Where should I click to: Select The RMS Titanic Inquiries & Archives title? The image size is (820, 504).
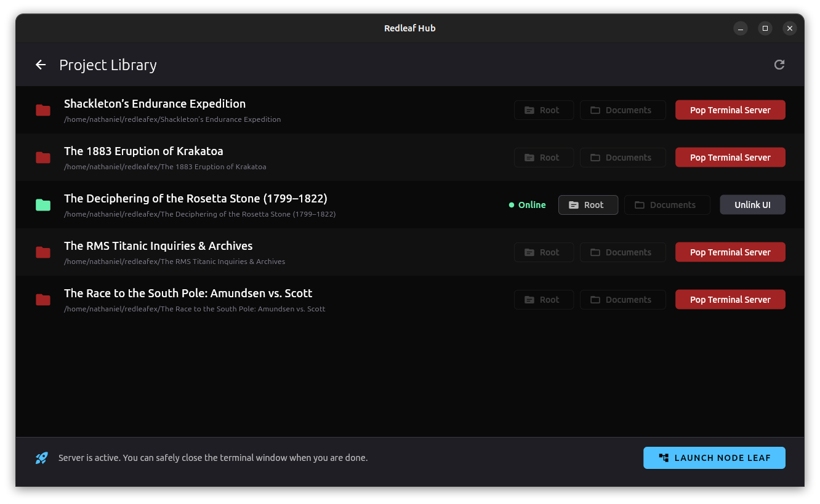pos(158,246)
